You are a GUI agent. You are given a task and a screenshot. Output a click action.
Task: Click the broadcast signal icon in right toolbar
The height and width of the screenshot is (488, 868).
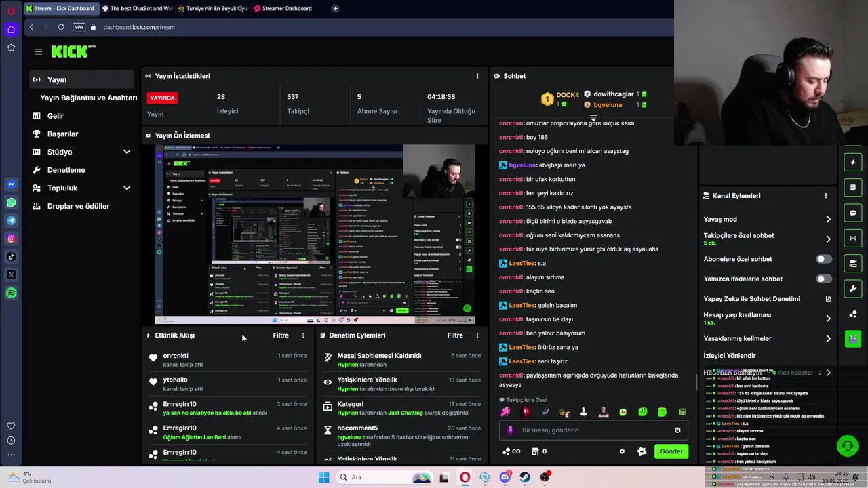point(853,238)
